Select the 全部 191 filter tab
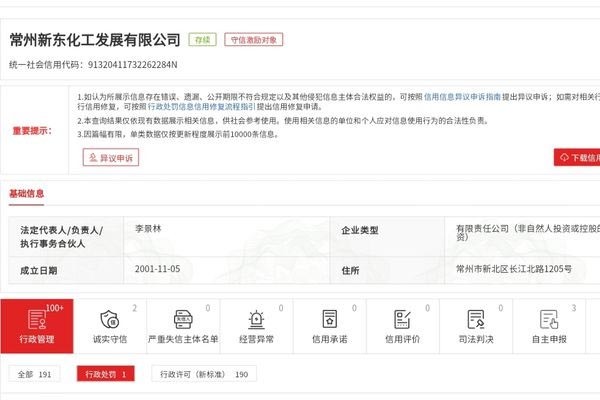600x400 pixels. coord(34,374)
